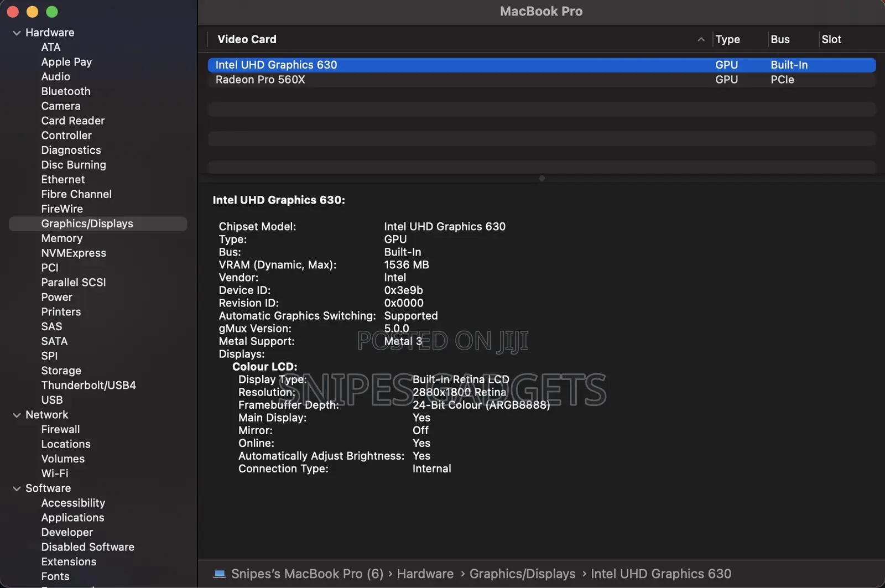This screenshot has height=588, width=885.
Task: Open Power hardware entry
Action: pos(57,297)
